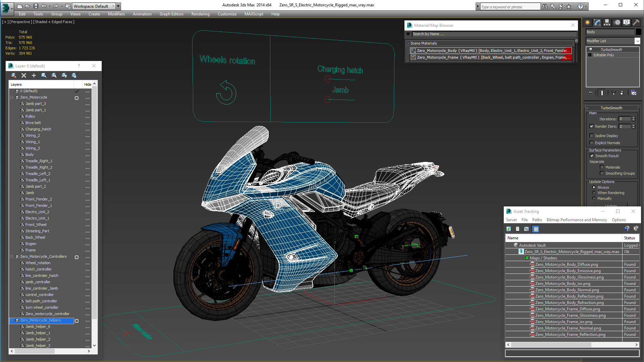Open the Utilities hammer panel tab
This screenshot has width=644, height=362.
(636, 22)
